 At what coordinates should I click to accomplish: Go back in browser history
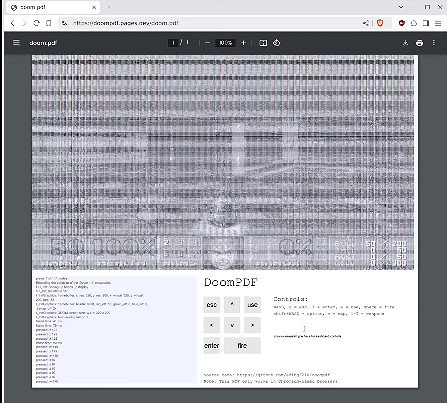coord(13,23)
